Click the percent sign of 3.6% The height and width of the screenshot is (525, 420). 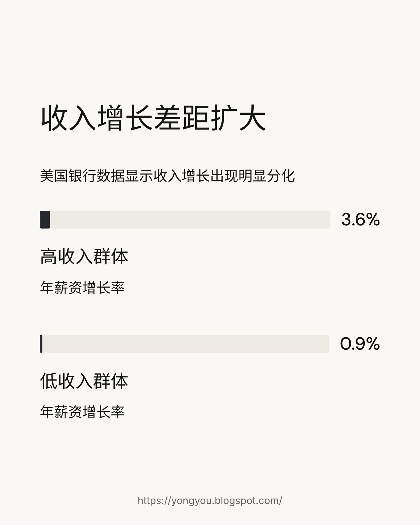coord(373,220)
